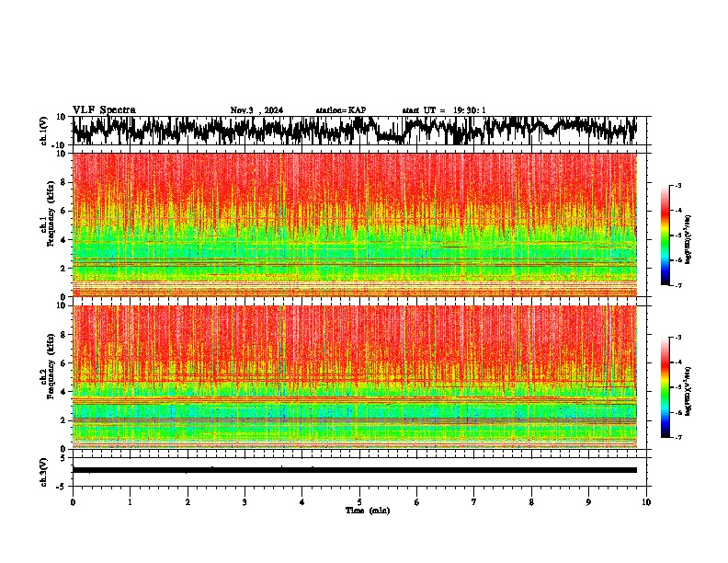Click the "4" minute tick on time axis
This screenshot has height=563, width=728.
pyautogui.click(x=302, y=501)
